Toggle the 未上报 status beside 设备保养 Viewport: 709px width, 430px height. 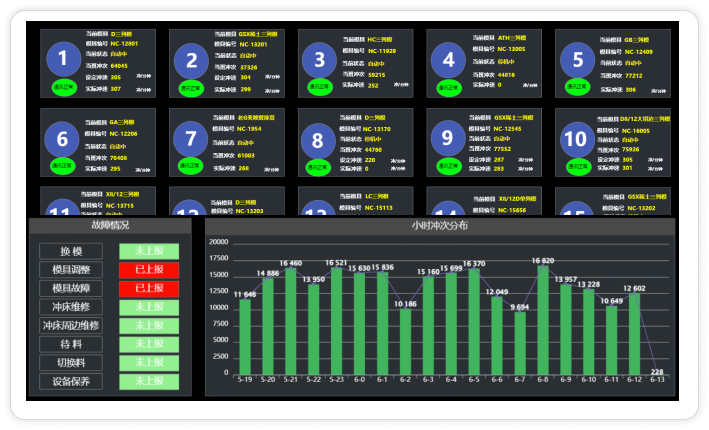pos(148,381)
